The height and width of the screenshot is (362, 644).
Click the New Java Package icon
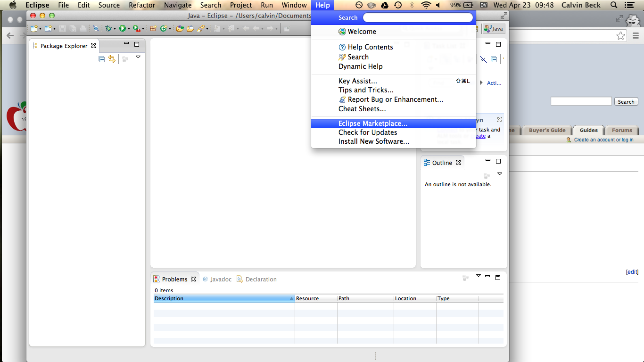[x=153, y=29]
